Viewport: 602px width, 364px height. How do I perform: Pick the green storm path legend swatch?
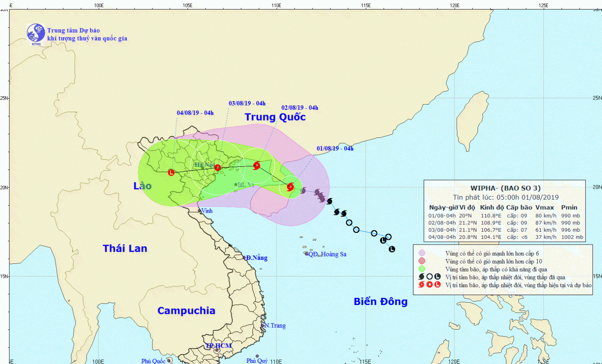pyautogui.click(x=422, y=269)
